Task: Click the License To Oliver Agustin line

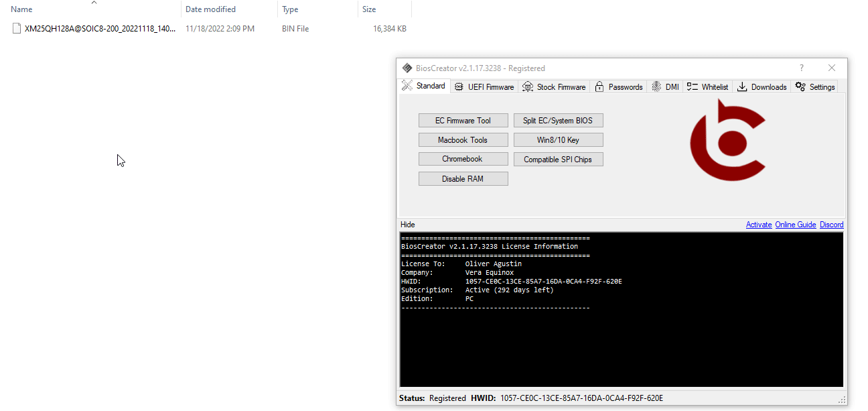Action: (461, 263)
